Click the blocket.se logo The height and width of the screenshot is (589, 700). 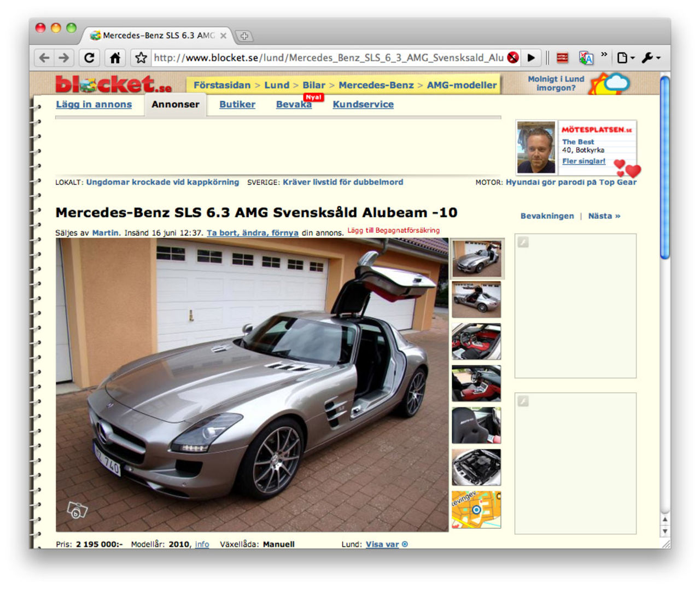(x=114, y=83)
